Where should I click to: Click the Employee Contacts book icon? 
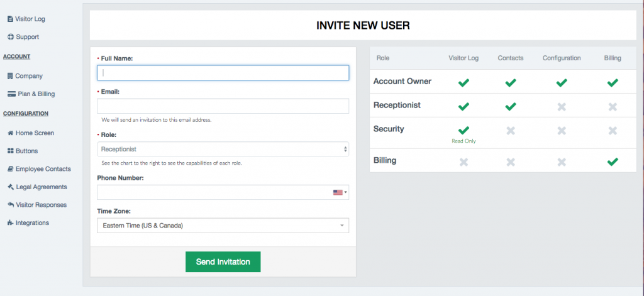click(11, 169)
